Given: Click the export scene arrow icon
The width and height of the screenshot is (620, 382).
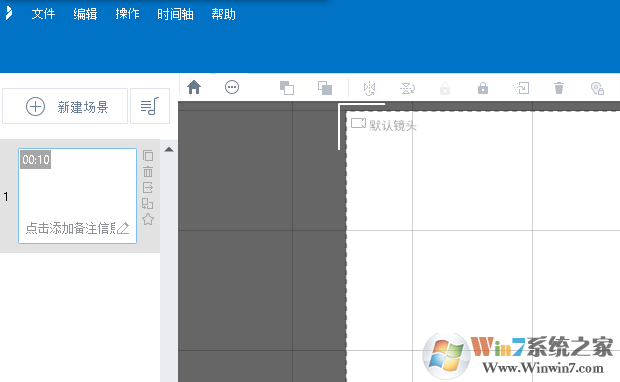Looking at the screenshot, I should click(x=148, y=187).
